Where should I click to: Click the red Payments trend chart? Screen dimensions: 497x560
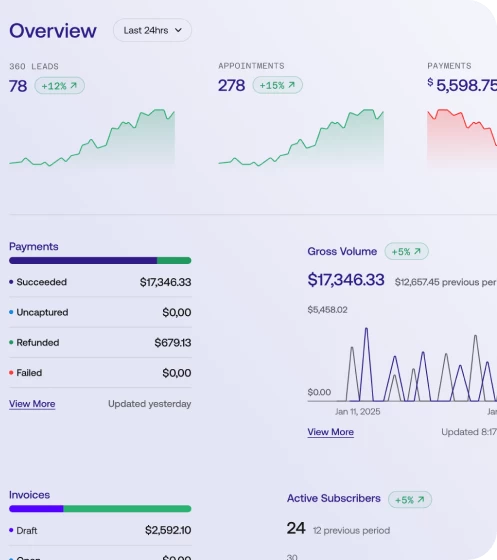tap(462, 138)
